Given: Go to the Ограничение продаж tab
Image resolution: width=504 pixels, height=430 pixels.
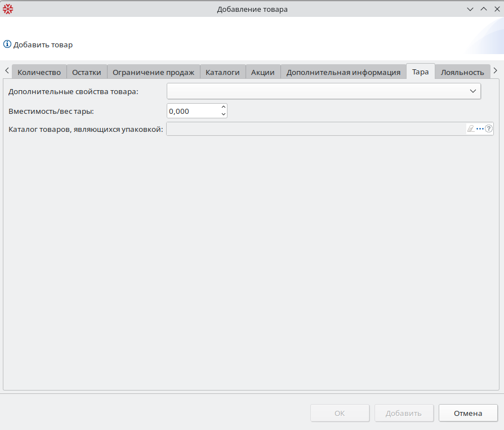Looking at the screenshot, I should tap(153, 72).
